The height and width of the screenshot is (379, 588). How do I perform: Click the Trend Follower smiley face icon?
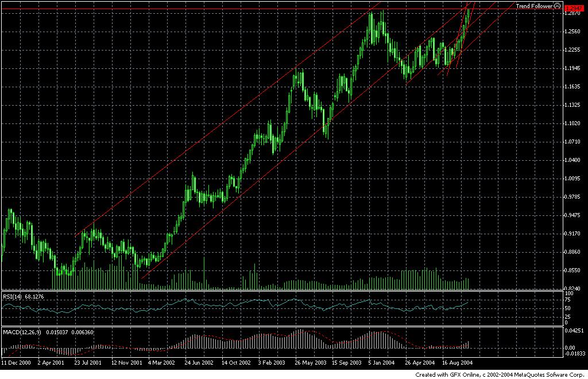coord(558,6)
